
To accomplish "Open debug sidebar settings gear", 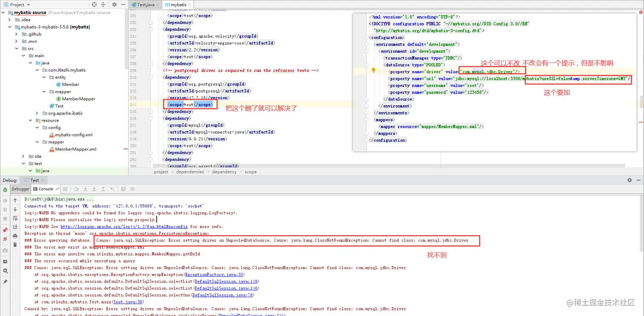I will tap(5, 270).
